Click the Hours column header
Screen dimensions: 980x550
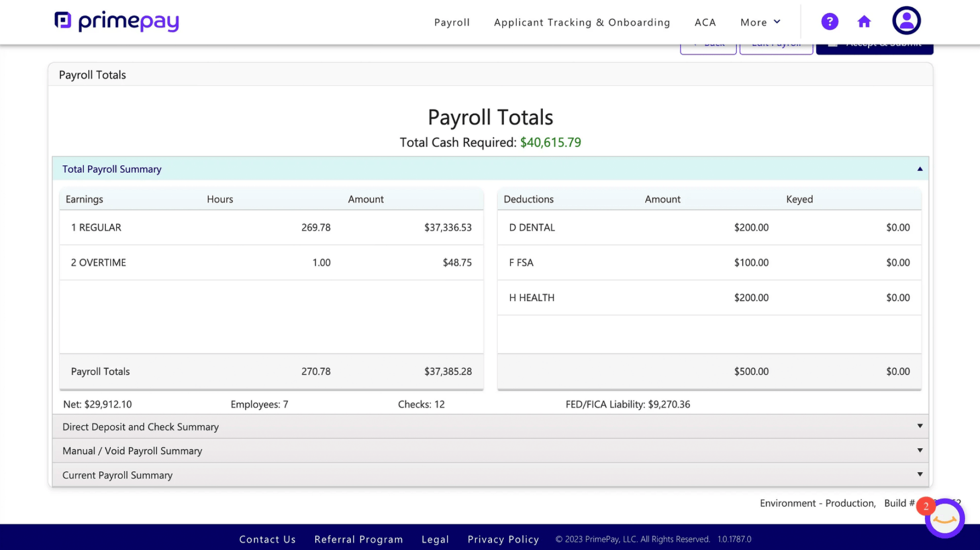coord(220,199)
